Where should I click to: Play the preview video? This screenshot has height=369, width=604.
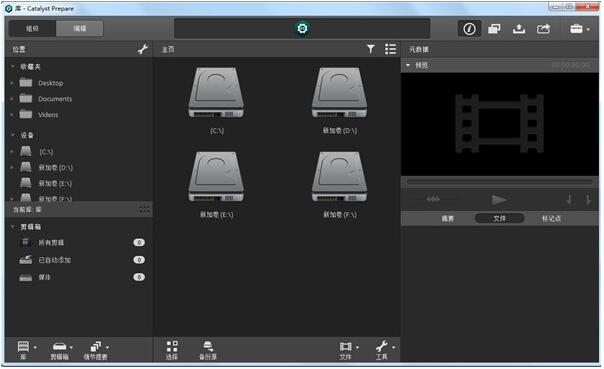(x=499, y=200)
